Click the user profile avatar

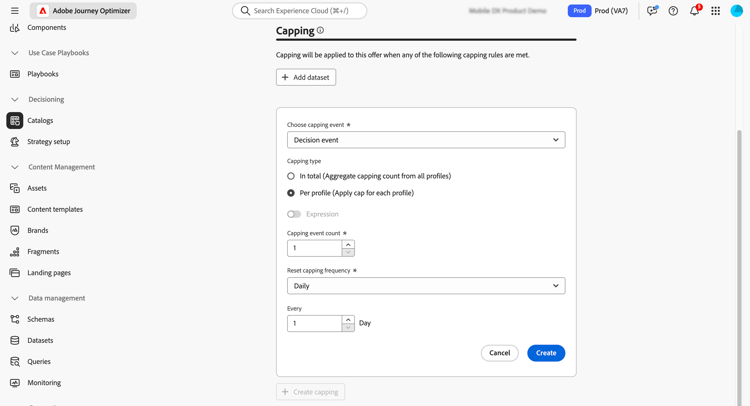(x=737, y=11)
